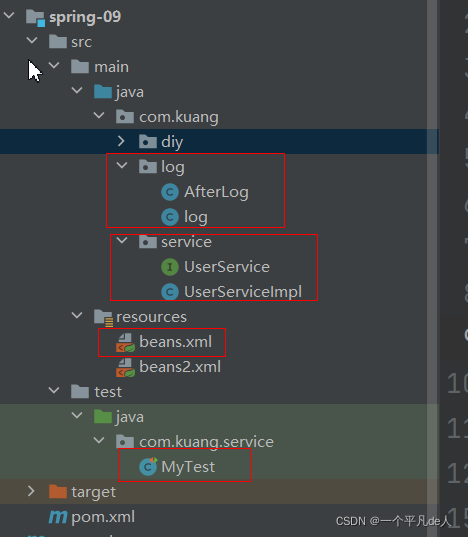Click the MyTest runnable class icon
The image size is (468, 537).
tap(148, 466)
